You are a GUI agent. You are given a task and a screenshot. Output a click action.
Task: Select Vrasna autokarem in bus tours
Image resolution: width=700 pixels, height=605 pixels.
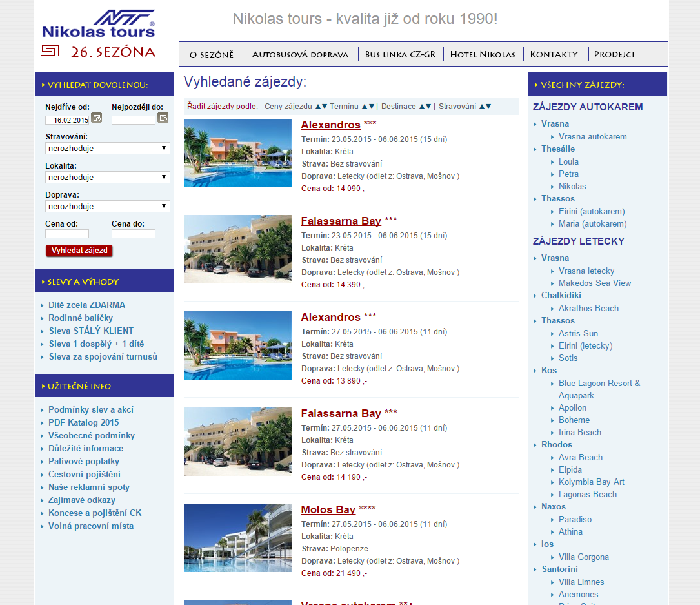[592, 137]
